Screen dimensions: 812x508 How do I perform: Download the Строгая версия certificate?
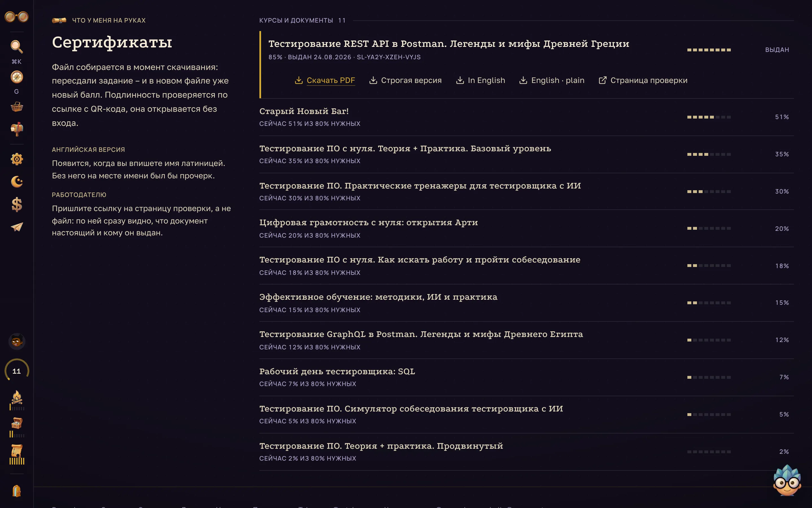pos(405,80)
